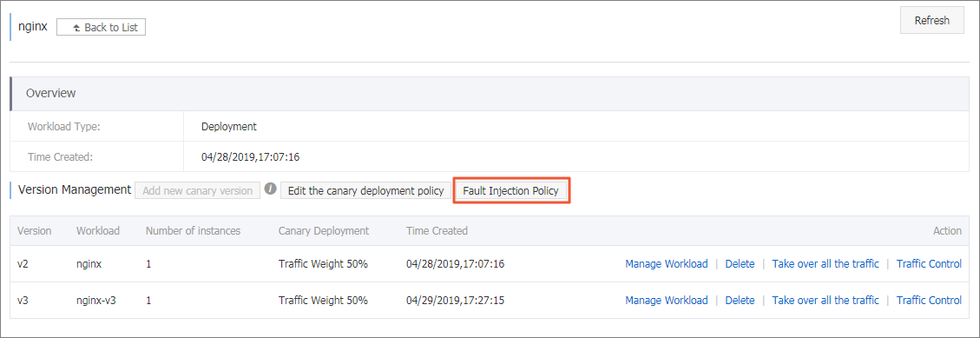Screen dimensions: 980x338
Task: Click the Number of instances column header
Action: point(193,231)
